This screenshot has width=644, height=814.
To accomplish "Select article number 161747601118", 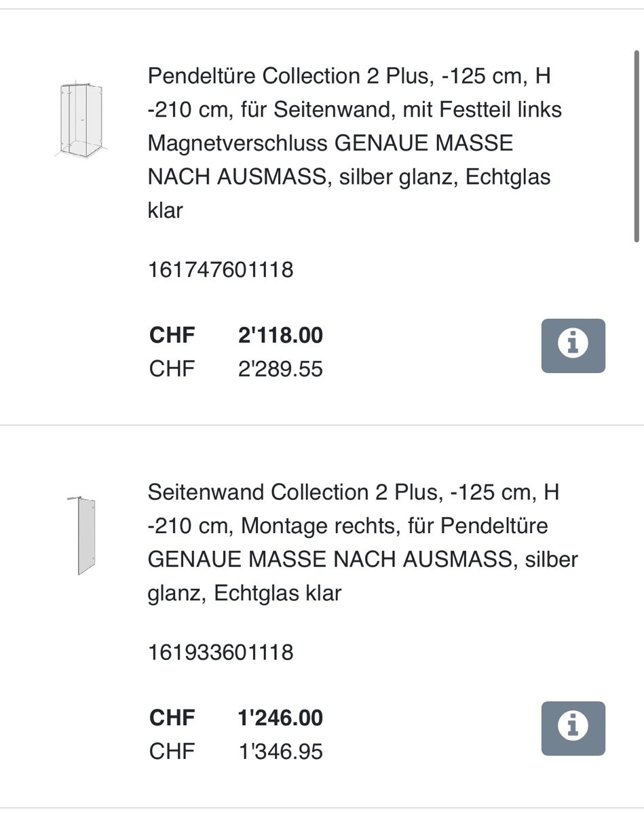I will (x=221, y=270).
